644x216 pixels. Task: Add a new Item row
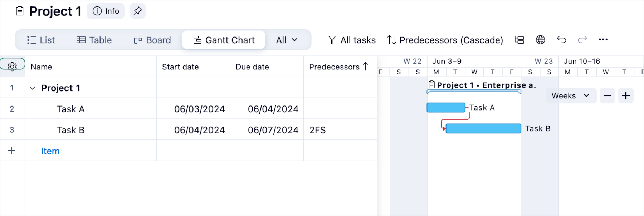(x=50, y=151)
